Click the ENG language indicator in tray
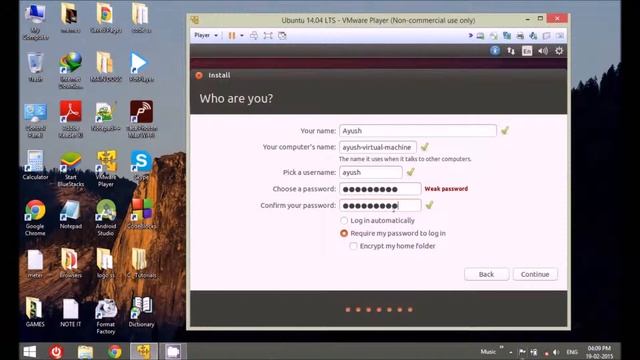The height and width of the screenshot is (360, 640). point(571,352)
